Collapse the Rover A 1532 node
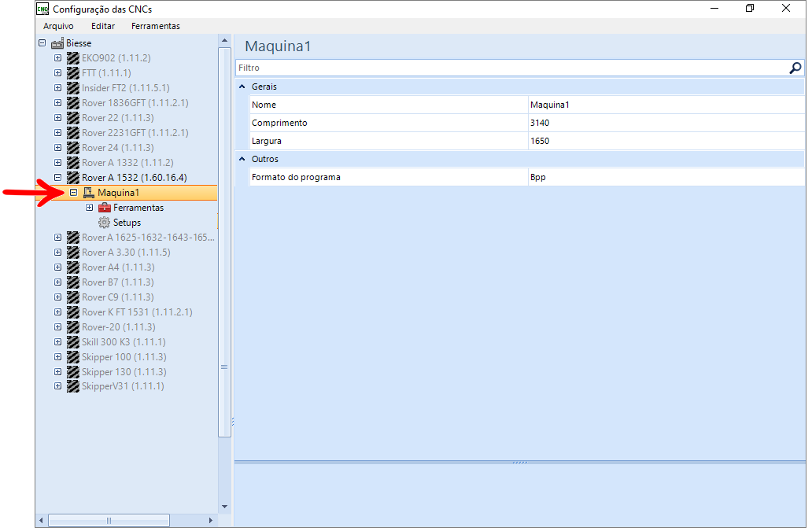Viewport: 812px width, 531px height. pos(58,178)
